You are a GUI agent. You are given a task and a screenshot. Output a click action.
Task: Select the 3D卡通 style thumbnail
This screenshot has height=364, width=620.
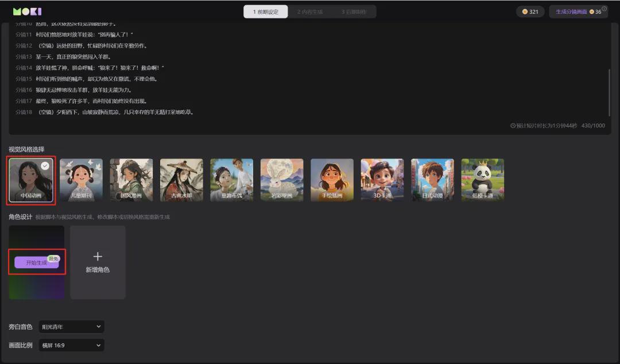[382, 179]
